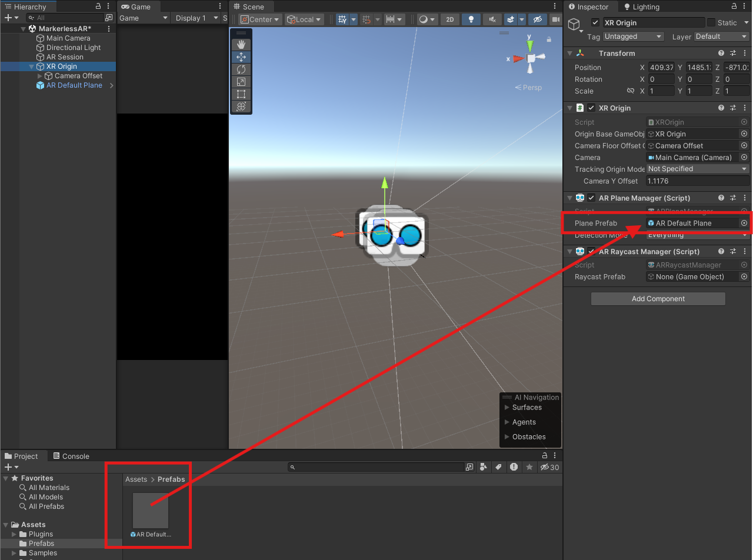Open the Prefabs folder in Project tree

pos(41,544)
